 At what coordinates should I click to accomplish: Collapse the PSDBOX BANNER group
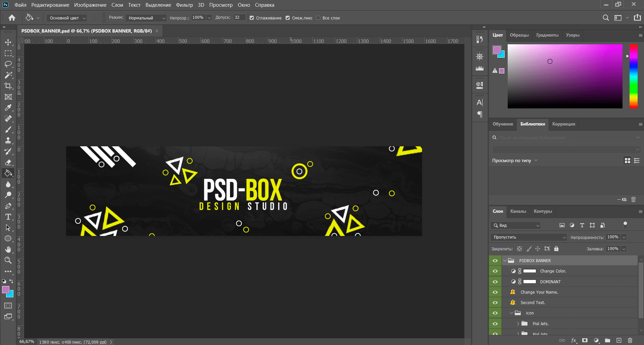505,260
